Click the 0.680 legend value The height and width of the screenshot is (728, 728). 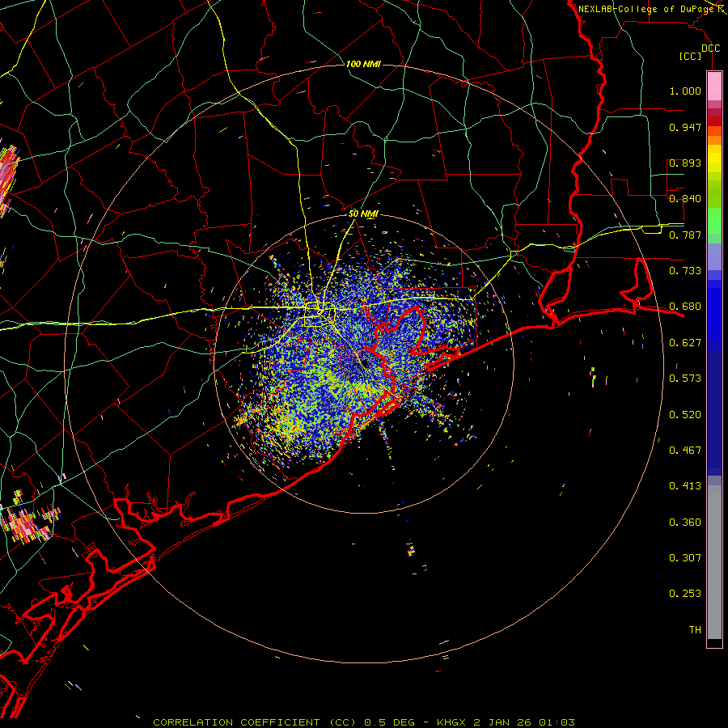point(685,307)
